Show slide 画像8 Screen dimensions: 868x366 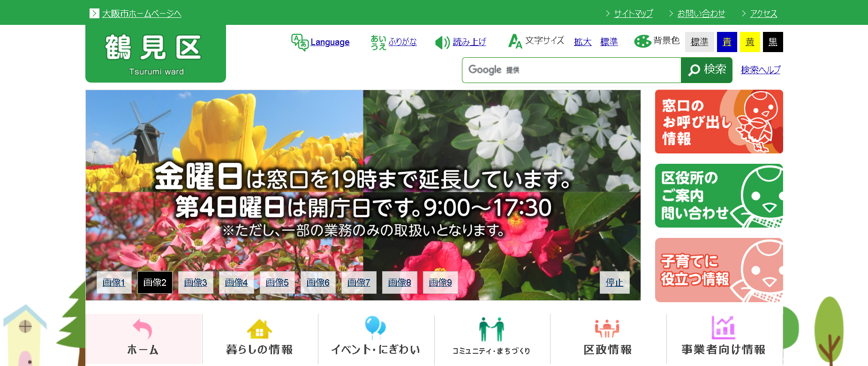(x=400, y=282)
